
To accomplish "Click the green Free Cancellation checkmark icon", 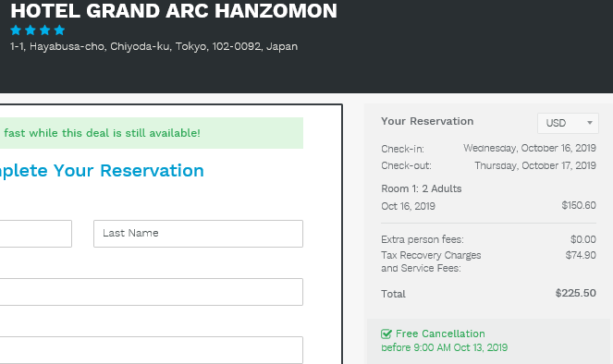I will 386,334.
